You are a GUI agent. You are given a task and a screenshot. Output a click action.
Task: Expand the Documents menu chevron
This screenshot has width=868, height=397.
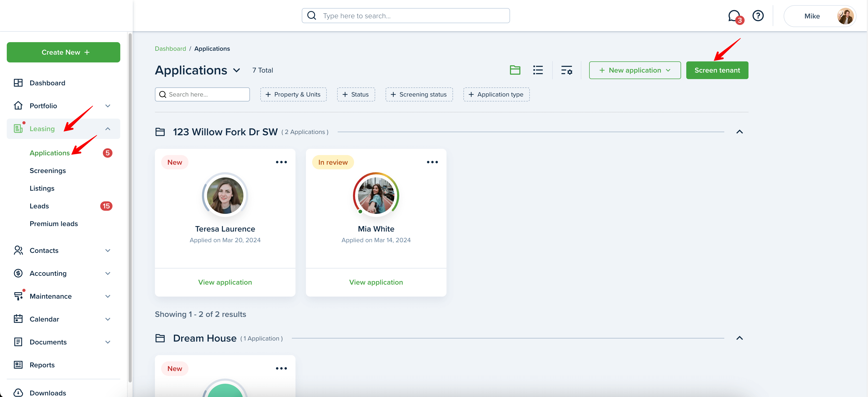pos(108,342)
